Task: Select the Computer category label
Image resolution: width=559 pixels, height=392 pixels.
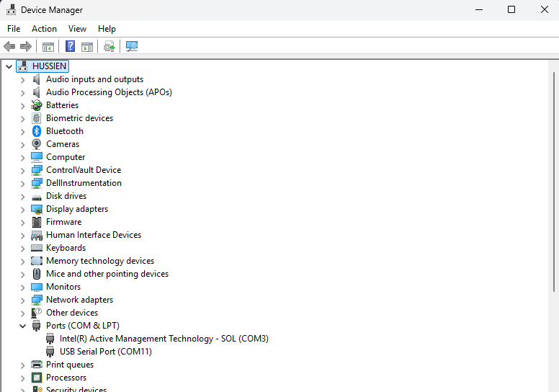Action: tap(66, 157)
